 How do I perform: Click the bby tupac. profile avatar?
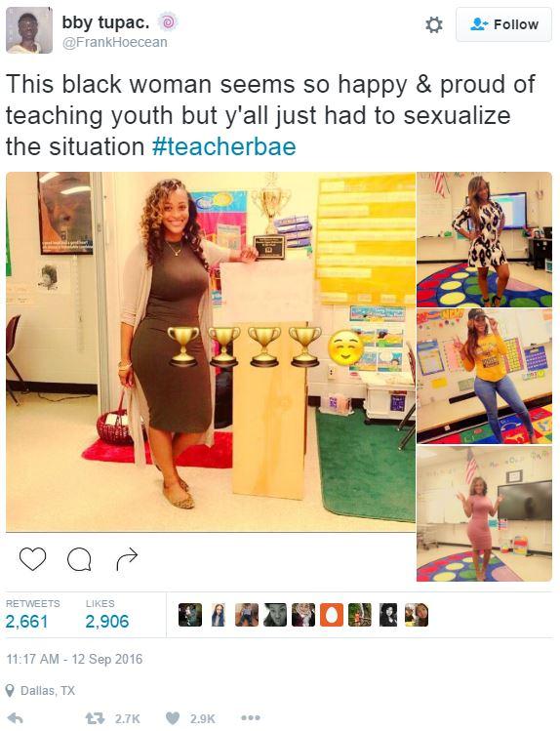pos(29,30)
